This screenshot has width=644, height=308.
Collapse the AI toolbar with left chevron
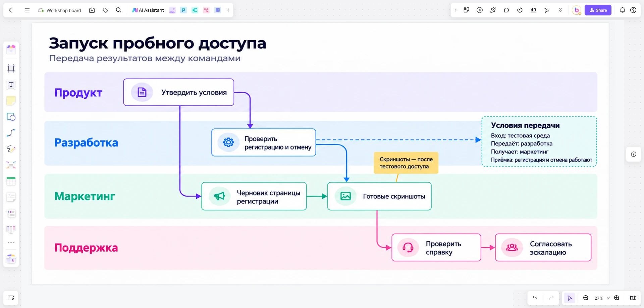pyautogui.click(x=228, y=10)
